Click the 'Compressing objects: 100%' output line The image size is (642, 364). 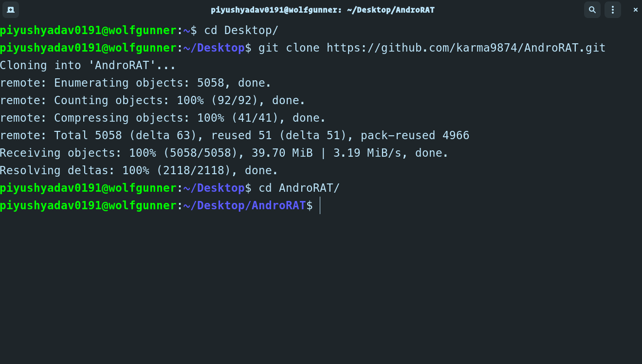click(163, 118)
